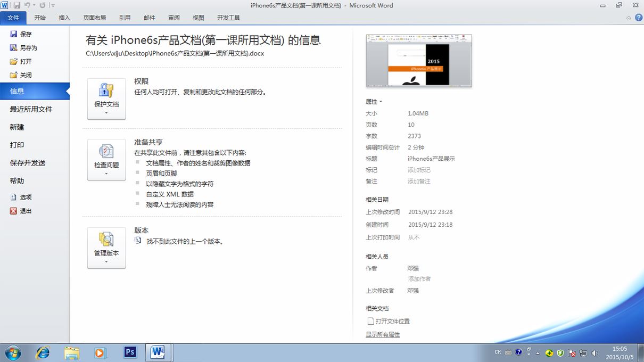Click the blue language bar help icon
Screen dimensions: 644x362
click(x=519, y=352)
